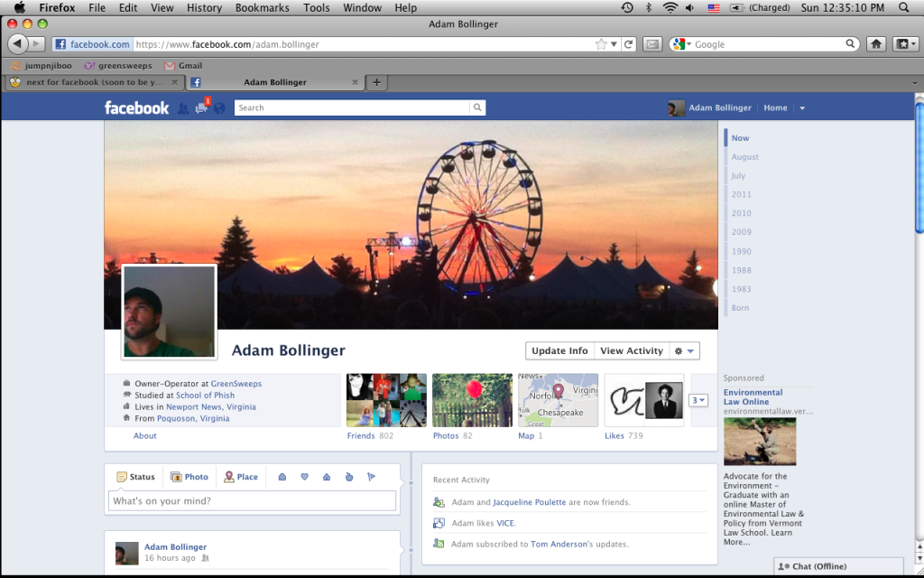
Task: Add a home life event house icon
Action: pos(327,477)
